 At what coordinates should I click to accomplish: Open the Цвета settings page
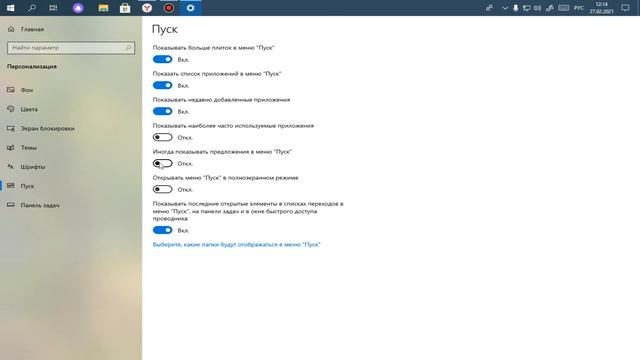(x=29, y=109)
